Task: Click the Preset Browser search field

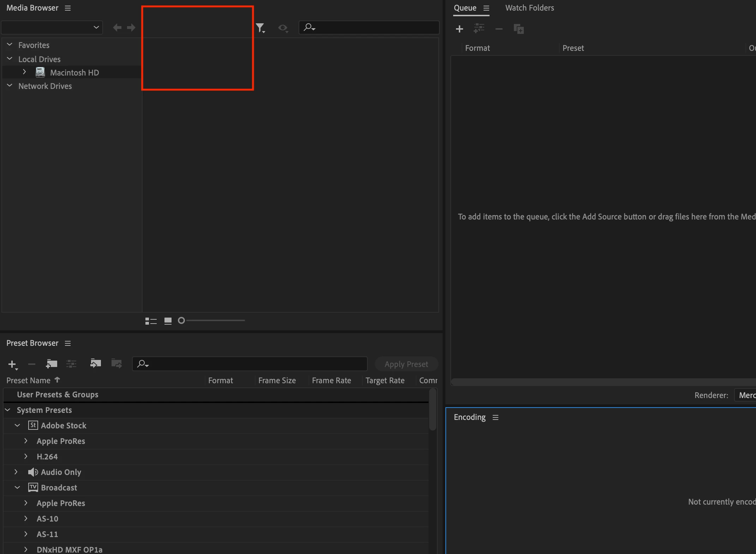Action: 254,364
